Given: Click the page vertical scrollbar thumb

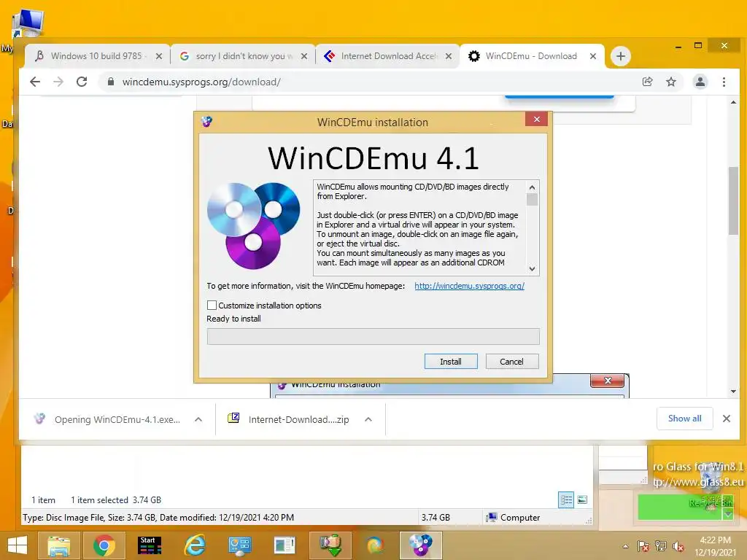Looking at the screenshot, I should tap(733, 201).
